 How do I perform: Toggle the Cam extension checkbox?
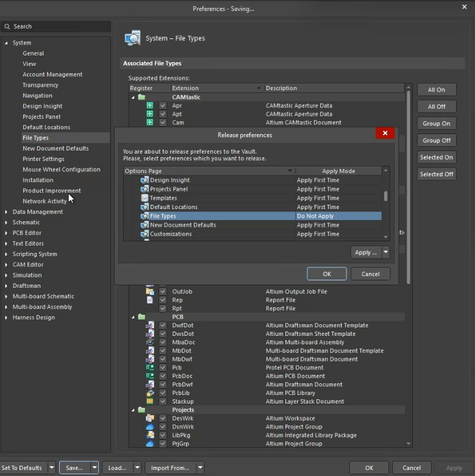(163, 123)
